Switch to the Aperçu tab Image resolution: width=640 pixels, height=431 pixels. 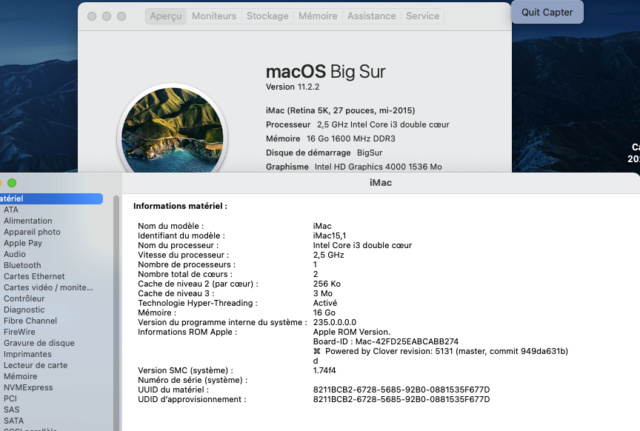(166, 16)
